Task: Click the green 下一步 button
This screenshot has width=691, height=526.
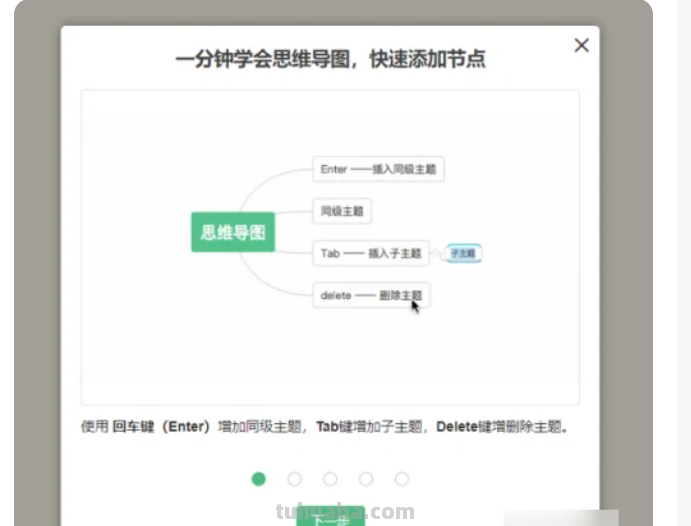Action: (x=331, y=516)
